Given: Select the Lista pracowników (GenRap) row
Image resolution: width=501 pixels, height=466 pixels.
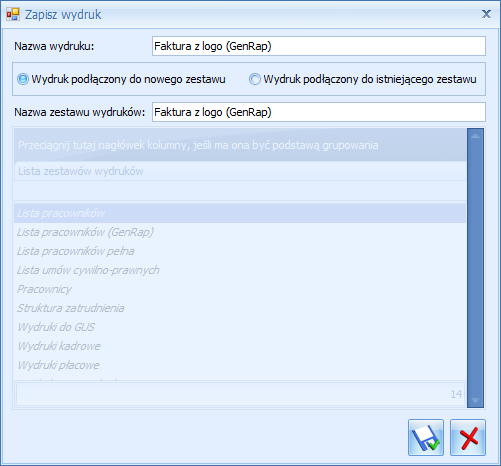Looking at the screenshot, I should pos(240,232).
